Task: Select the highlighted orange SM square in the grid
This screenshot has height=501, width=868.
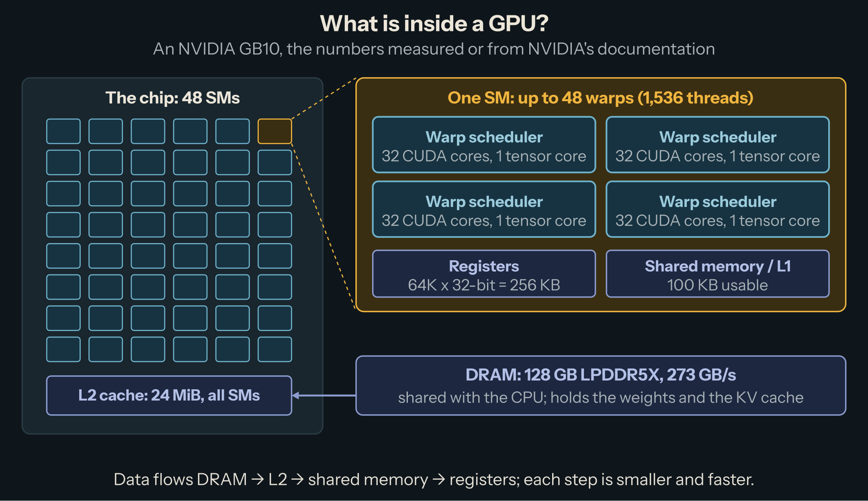Action: point(274,131)
